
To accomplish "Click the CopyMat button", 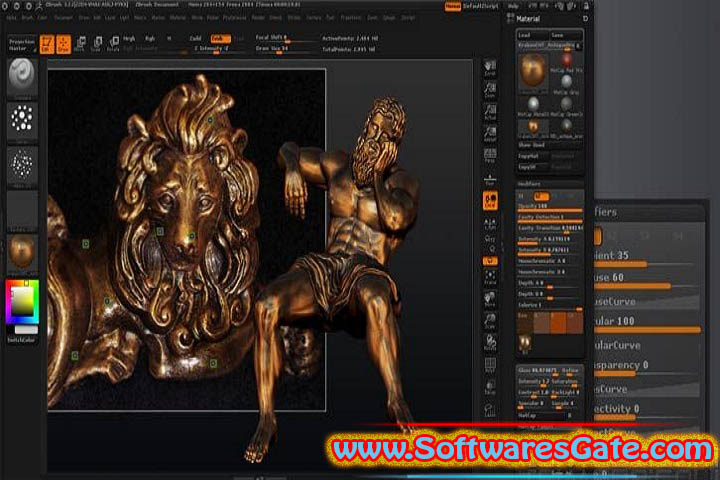I will coord(533,156).
